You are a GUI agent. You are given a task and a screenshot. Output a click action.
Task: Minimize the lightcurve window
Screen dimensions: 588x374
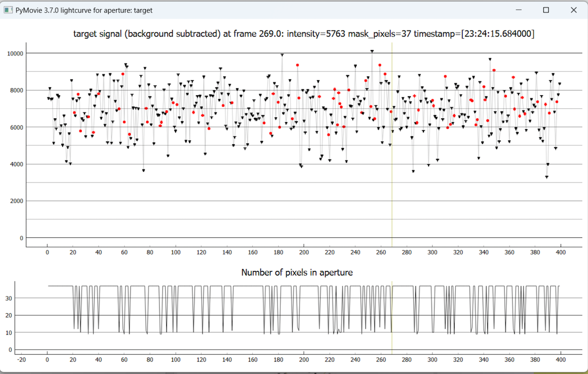tap(519, 10)
